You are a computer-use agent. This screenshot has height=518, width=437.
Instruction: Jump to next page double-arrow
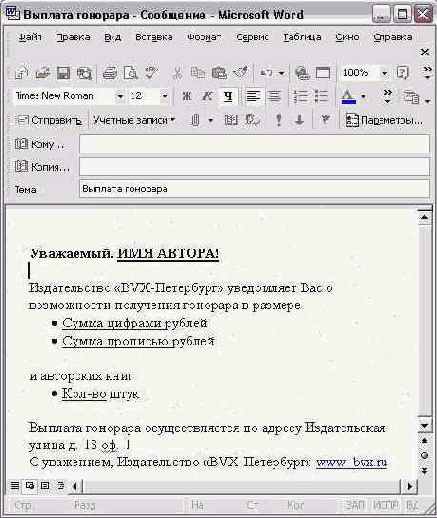[x=425, y=470]
